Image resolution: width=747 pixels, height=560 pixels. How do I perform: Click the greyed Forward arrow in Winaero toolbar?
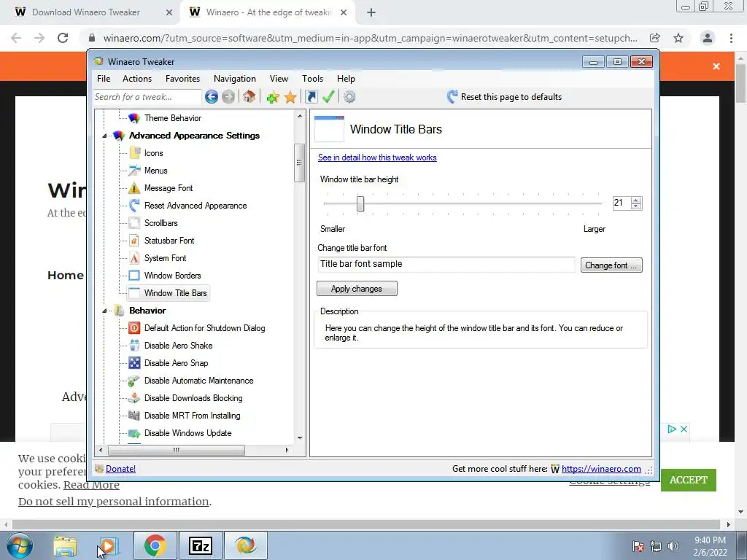pos(228,97)
